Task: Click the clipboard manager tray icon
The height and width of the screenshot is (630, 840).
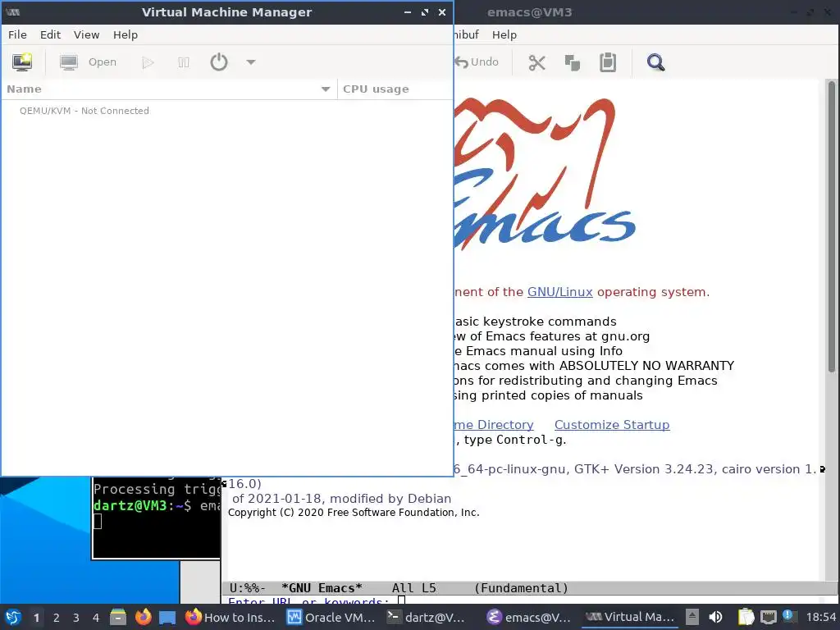Action: click(x=746, y=617)
